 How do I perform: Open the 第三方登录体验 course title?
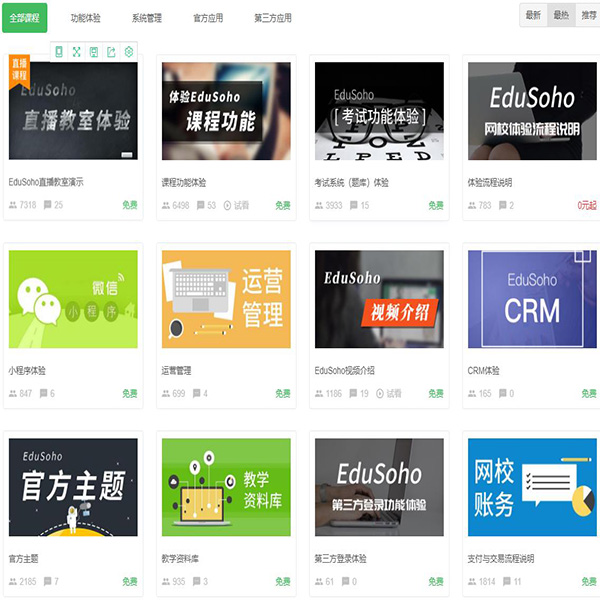pos(341,559)
